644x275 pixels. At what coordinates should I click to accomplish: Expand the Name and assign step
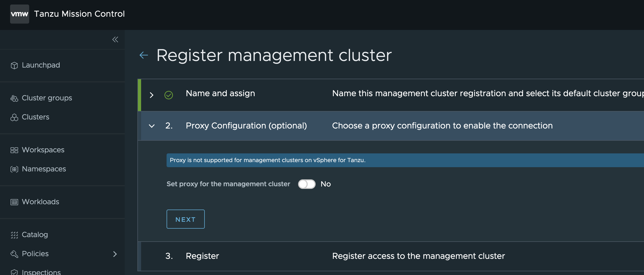coord(151,95)
